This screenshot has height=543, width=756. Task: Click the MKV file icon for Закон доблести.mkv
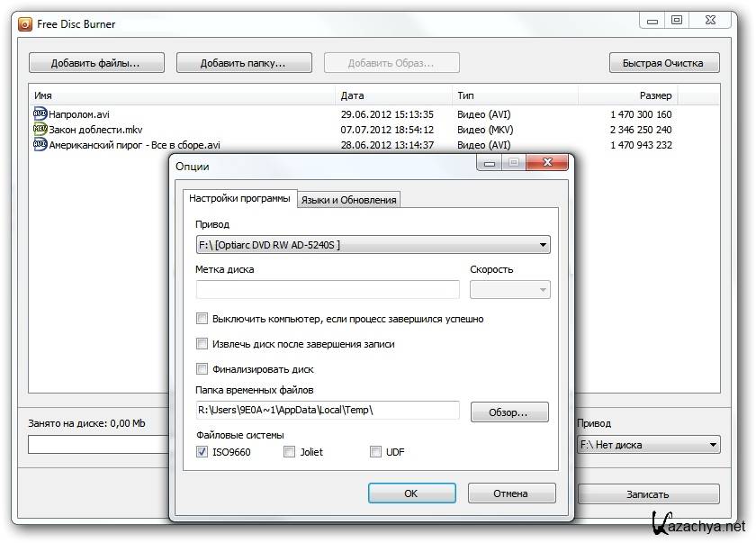pyautogui.click(x=40, y=130)
